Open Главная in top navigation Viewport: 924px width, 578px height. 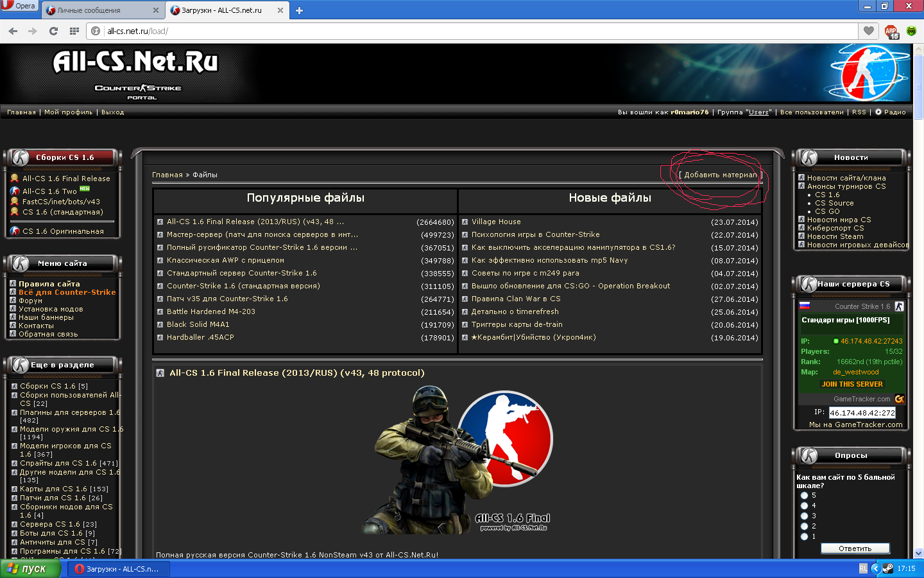[x=21, y=112]
